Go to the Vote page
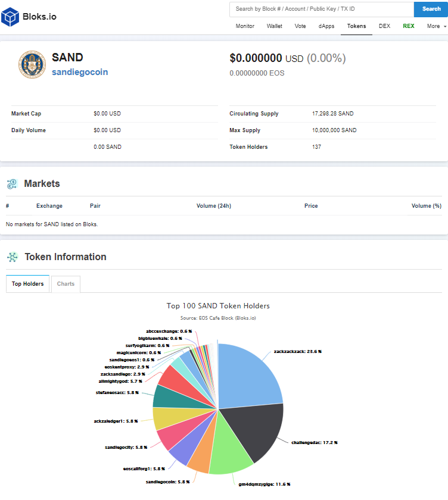 pos(300,26)
